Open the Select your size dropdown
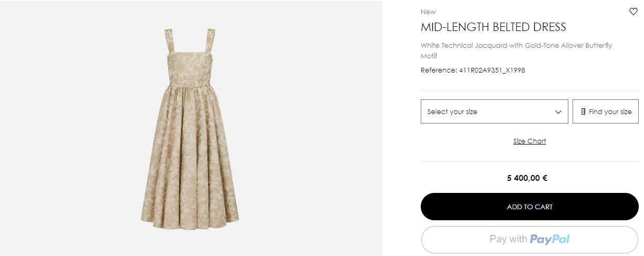644x256 pixels. 494,111
